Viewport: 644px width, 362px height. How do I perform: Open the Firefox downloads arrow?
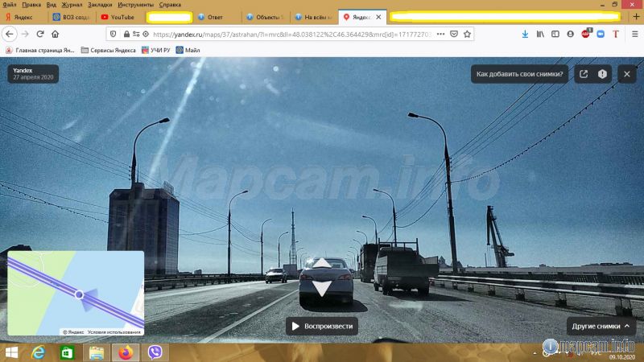(x=526, y=34)
